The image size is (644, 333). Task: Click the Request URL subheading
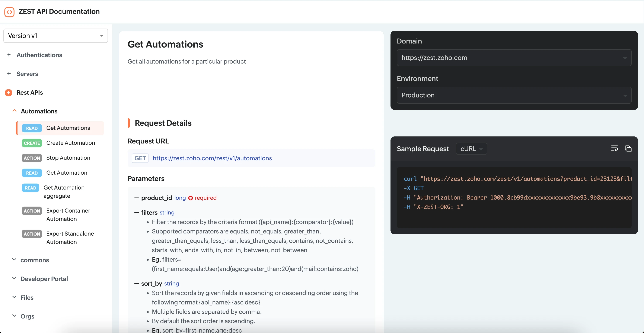[148, 141]
